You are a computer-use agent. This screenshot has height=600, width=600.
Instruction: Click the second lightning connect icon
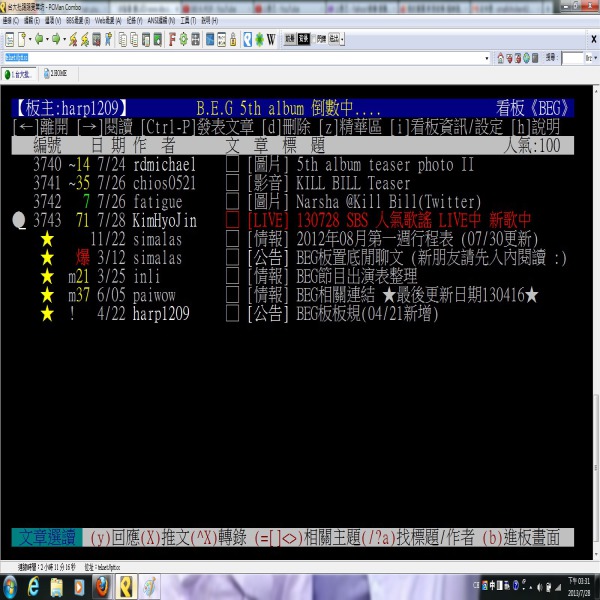pos(85,39)
